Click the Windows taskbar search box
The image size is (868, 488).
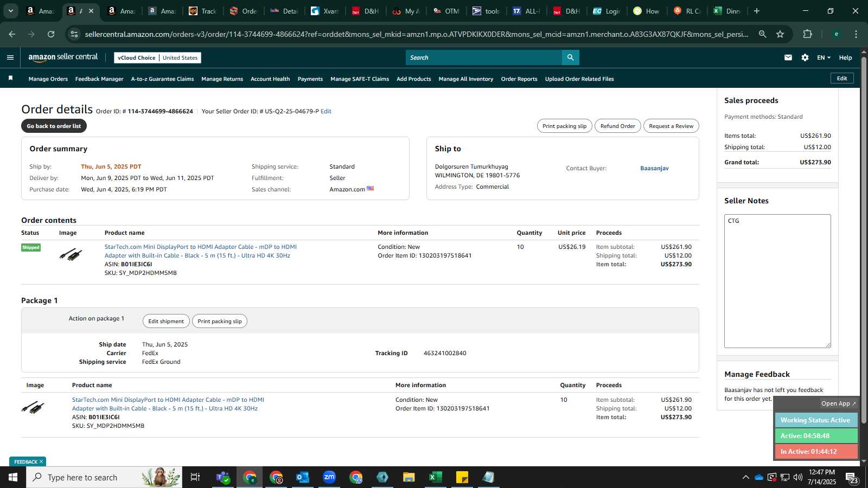click(x=104, y=477)
